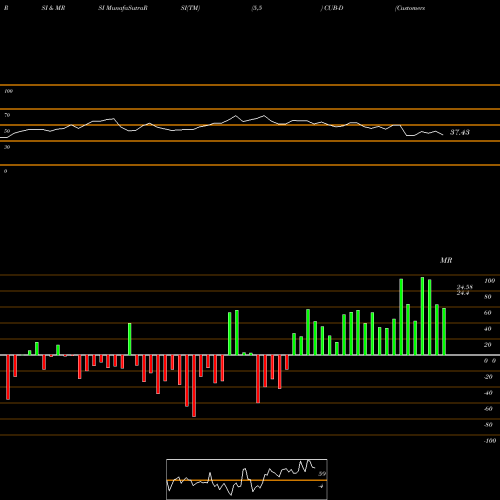The width and height of the screenshot is (500, 500).
Task: Click the tallest green MR bar
Action: [422, 316]
